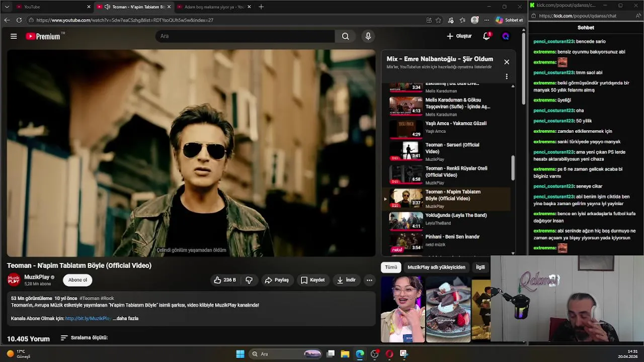Save the video with Kaydet
This screenshot has width=644, height=362.
(x=312, y=280)
